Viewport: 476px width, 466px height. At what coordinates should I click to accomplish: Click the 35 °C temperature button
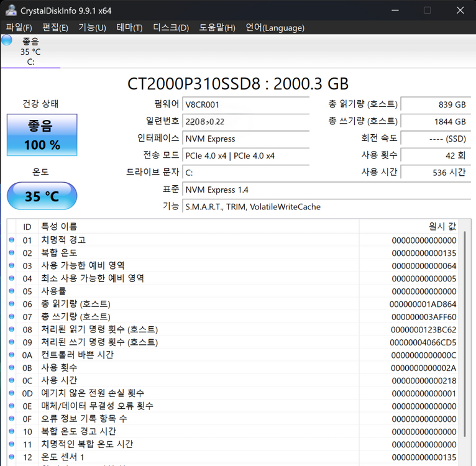[x=42, y=196]
